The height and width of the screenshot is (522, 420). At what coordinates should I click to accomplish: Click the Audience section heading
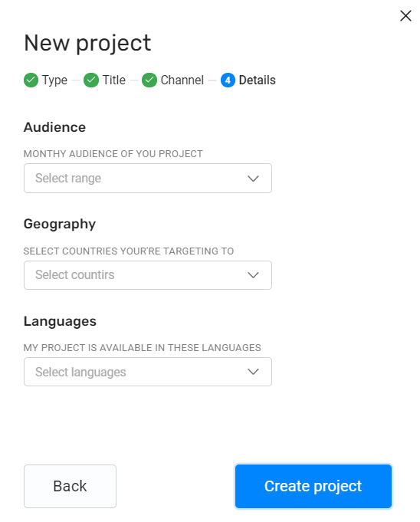[54, 127]
